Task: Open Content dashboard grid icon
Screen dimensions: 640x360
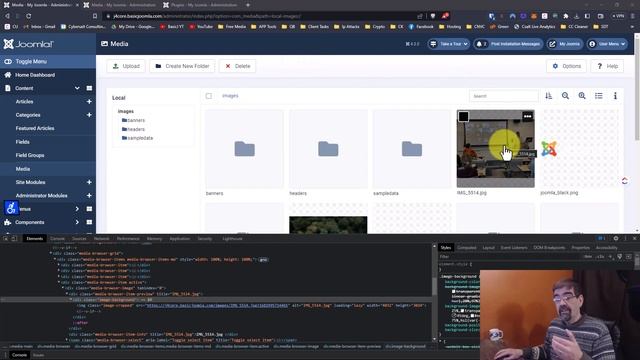Action: (89, 88)
